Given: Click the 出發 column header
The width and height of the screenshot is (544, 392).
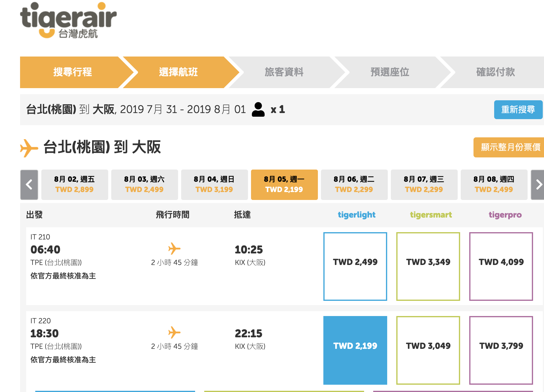Looking at the screenshot, I should point(34,215).
